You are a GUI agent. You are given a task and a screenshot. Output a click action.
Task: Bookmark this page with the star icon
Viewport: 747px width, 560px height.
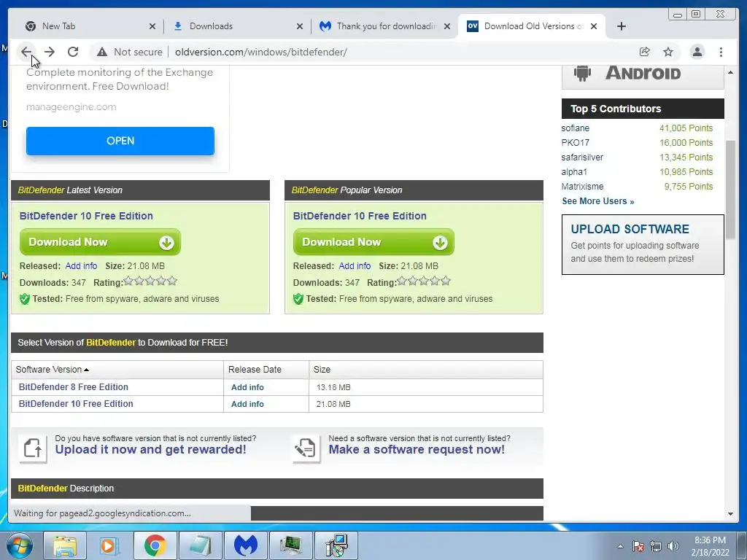(x=668, y=52)
